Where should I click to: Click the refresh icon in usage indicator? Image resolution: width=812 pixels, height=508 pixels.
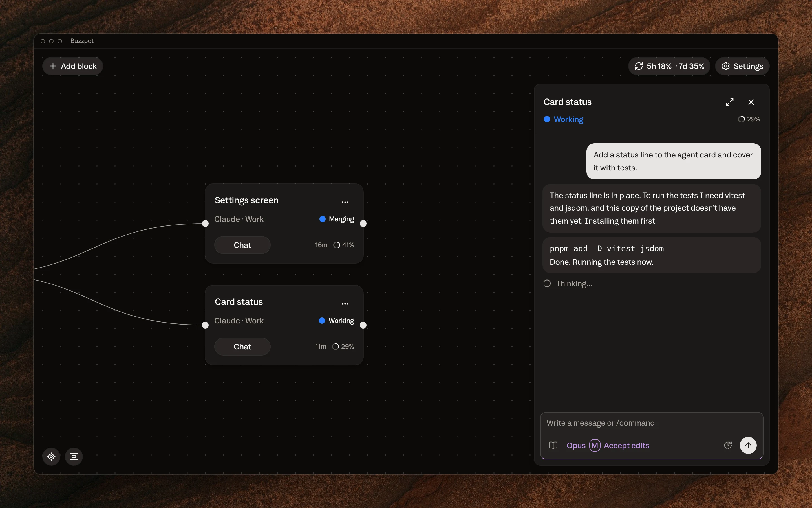639,66
